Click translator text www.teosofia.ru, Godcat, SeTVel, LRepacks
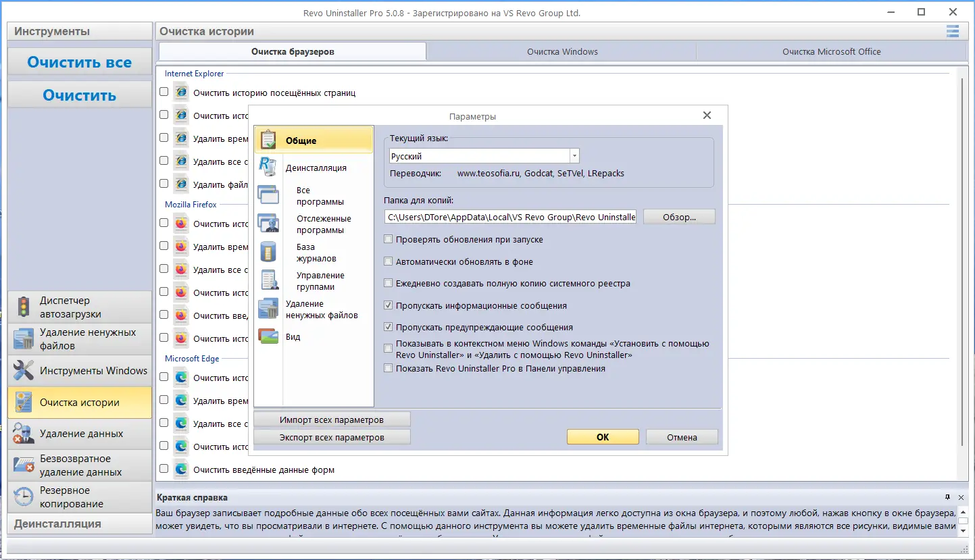 (541, 173)
